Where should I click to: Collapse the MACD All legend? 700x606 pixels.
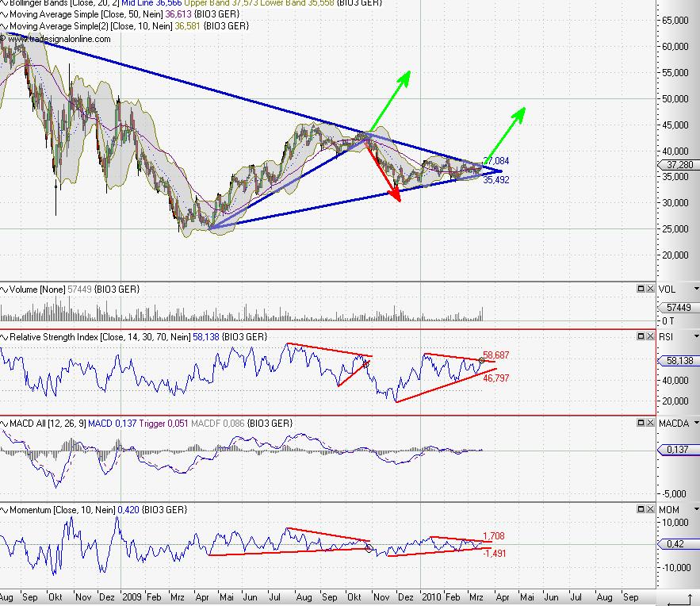(x=4, y=424)
